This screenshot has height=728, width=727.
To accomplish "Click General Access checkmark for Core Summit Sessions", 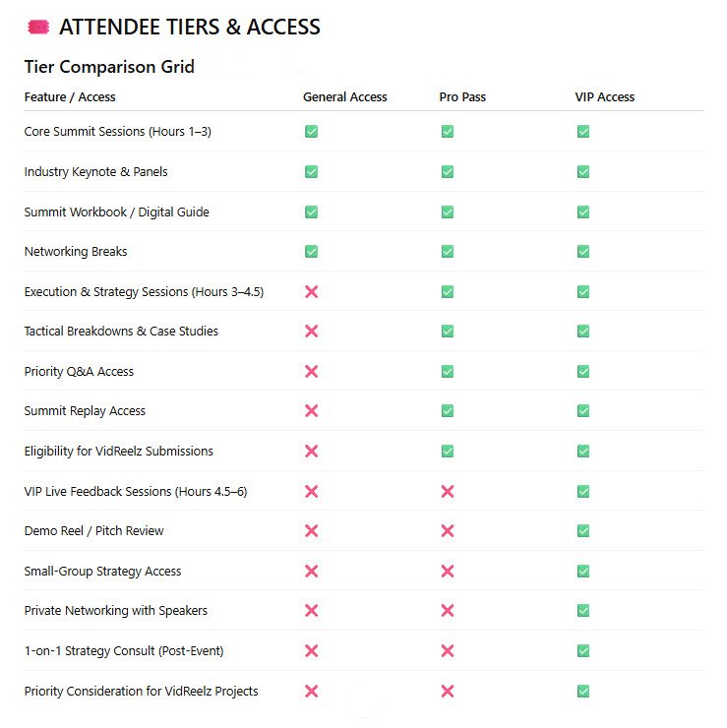I will pos(311,132).
